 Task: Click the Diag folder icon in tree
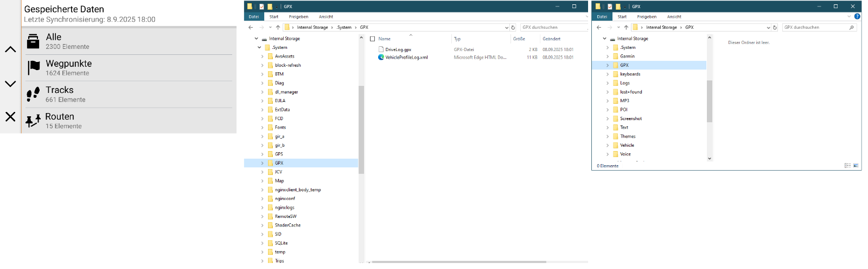click(x=270, y=83)
